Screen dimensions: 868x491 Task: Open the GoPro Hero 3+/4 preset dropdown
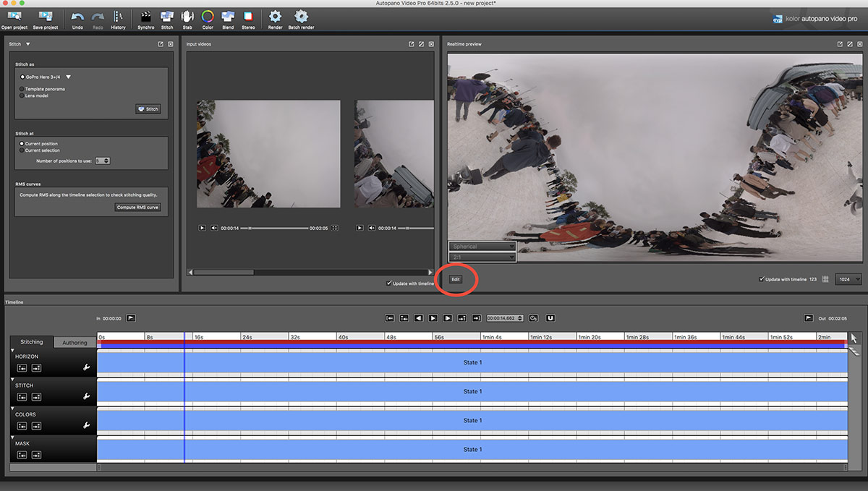click(x=46, y=77)
